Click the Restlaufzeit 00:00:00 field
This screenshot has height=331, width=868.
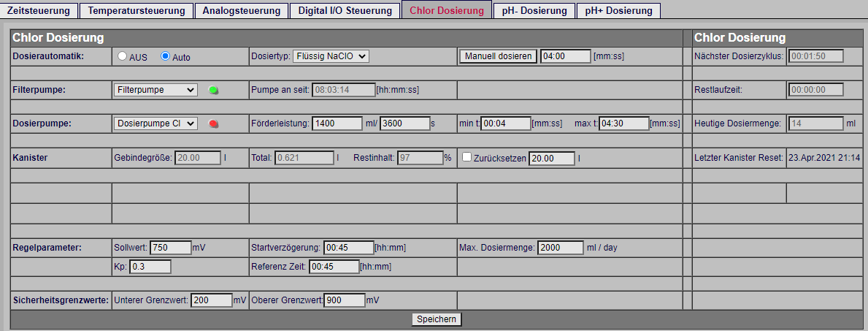[815, 90]
